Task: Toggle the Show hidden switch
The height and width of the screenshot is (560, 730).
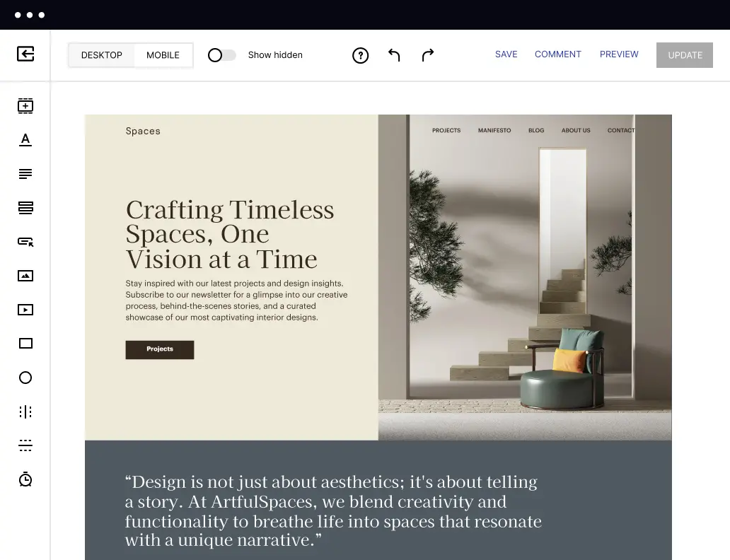Action: click(221, 55)
